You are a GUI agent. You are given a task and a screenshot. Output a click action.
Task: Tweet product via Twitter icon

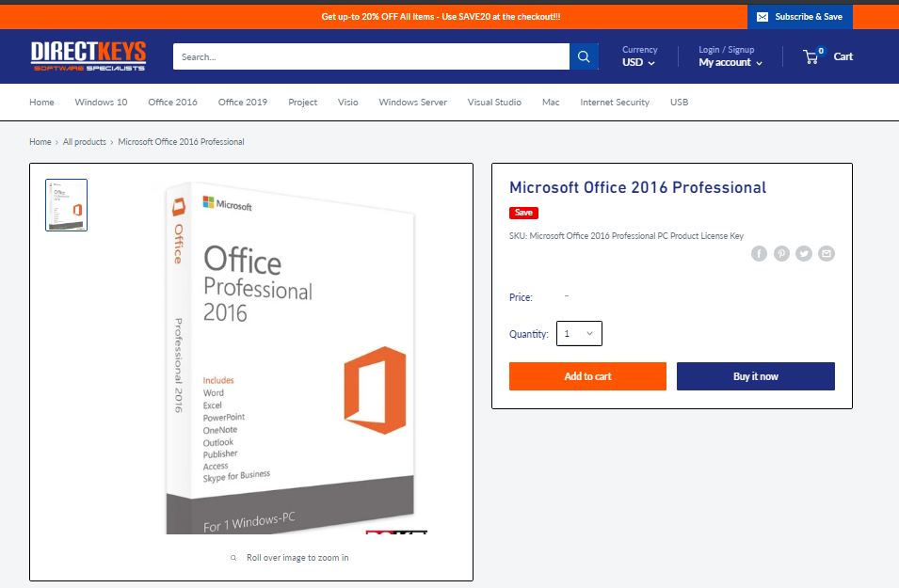coord(804,253)
